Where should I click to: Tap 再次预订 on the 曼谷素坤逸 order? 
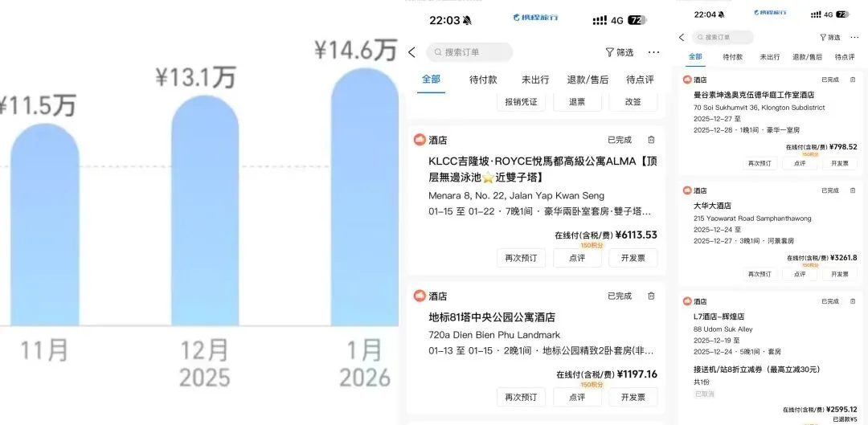tap(759, 163)
